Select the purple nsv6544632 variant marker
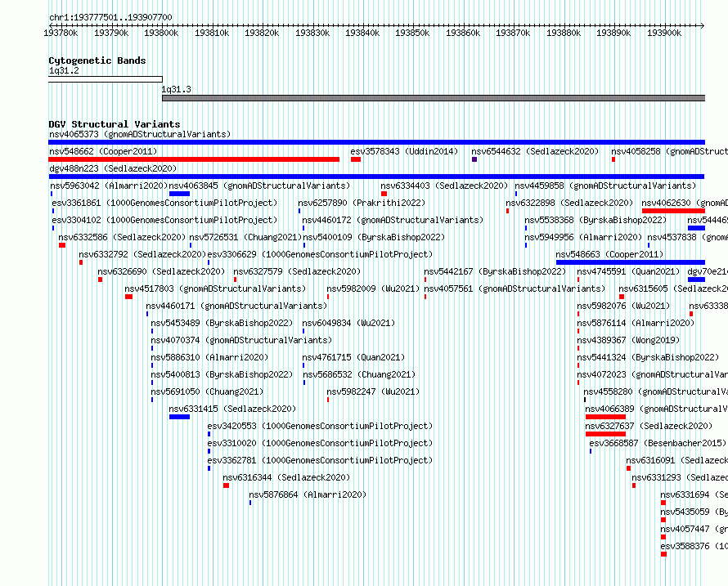This screenshot has height=586, width=728. 474,159
